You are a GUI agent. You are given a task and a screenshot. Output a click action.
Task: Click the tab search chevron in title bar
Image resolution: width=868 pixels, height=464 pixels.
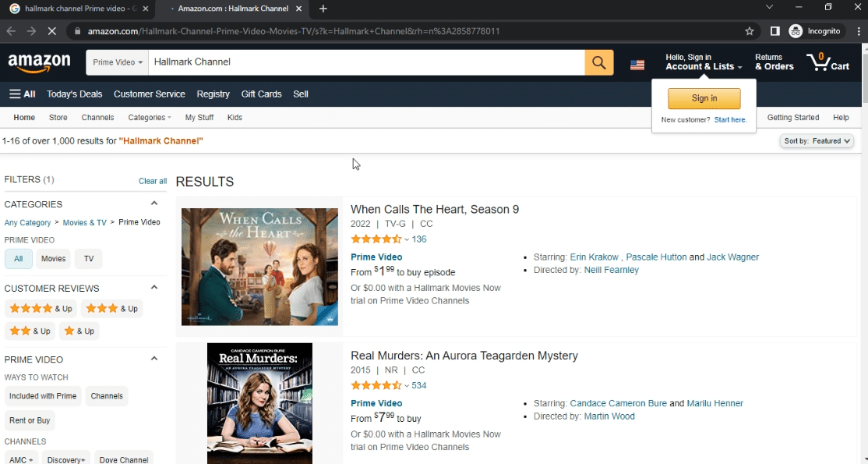[x=769, y=7]
